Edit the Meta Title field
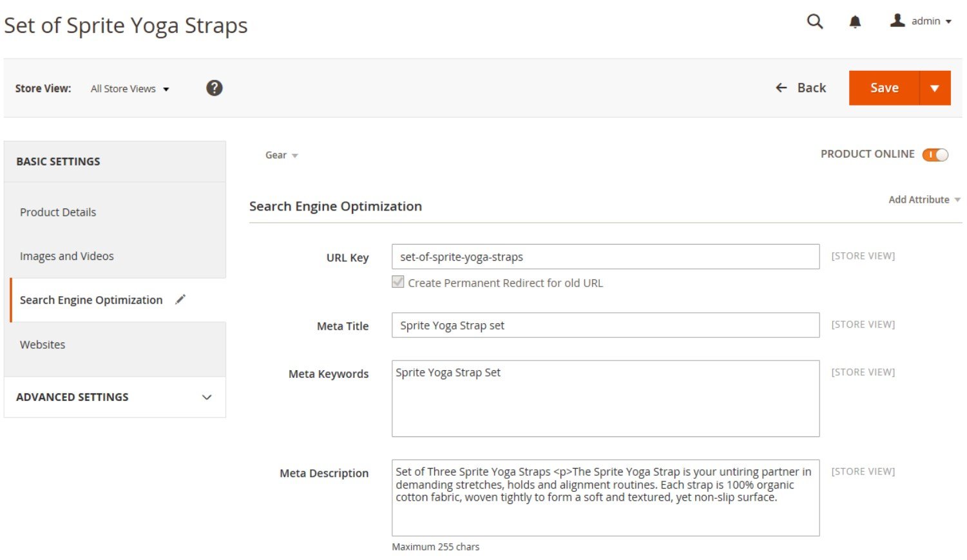 point(606,325)
